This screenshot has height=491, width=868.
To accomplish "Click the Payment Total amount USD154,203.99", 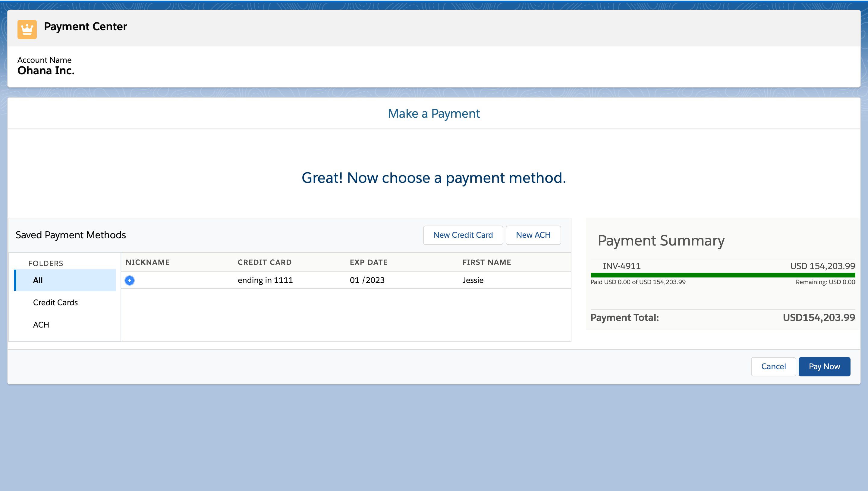I will tap(819, 318).
